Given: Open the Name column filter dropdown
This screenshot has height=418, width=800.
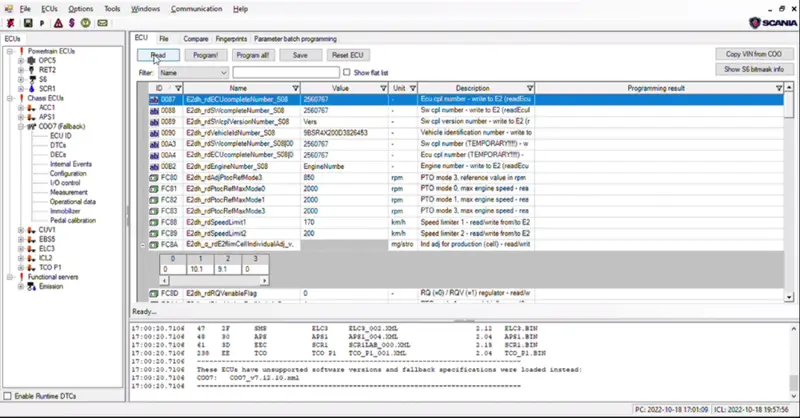Looking at the screenshot, I should tap(295, 88).
